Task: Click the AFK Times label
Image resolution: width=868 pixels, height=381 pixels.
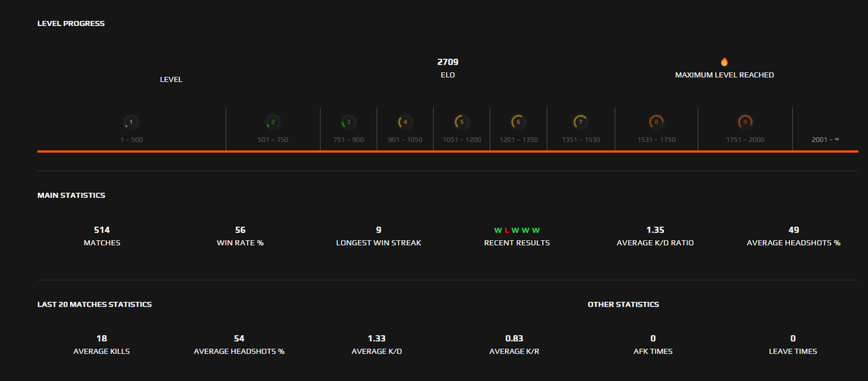Action: [652, 351]
